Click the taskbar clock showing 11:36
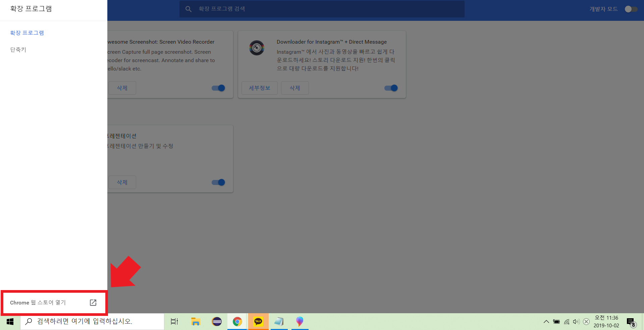Viewport: 644px width, 330px height. 606,322
